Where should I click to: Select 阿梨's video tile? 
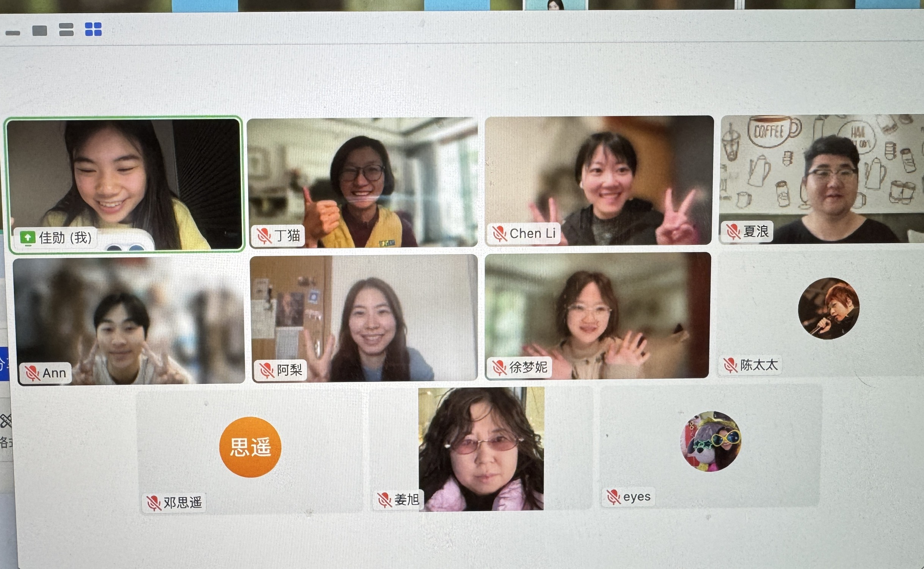364,318
